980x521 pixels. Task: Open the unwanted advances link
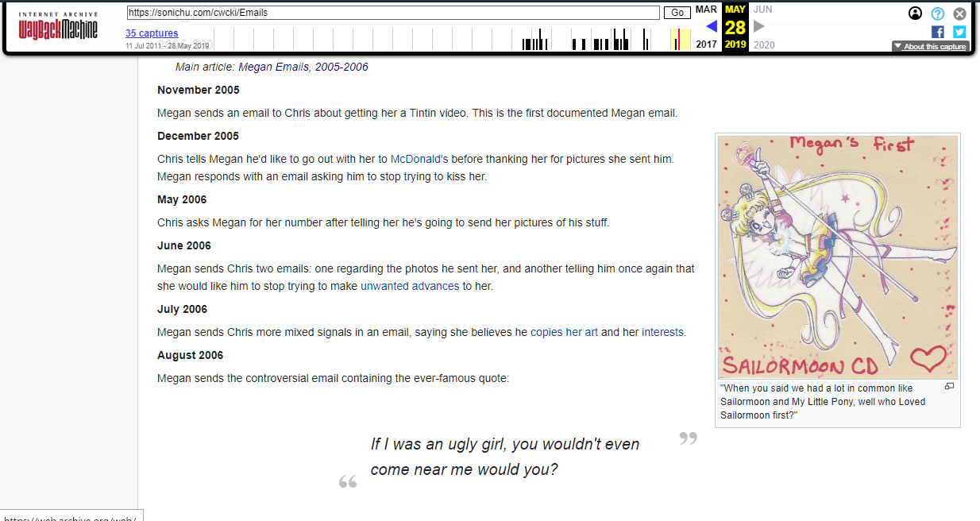pyautogui.click(x=410, y=286)
